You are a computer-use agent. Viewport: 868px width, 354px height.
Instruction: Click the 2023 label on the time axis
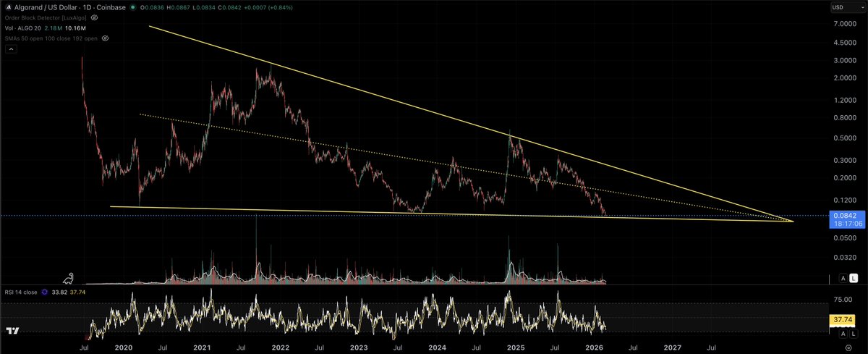(x=359, y=347)
